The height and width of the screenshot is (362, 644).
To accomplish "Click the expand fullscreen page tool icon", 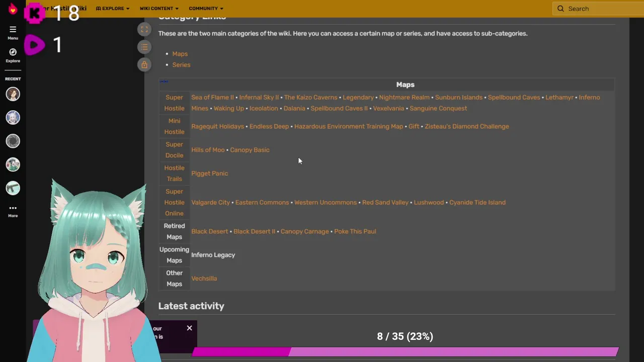I will point(144,29).
